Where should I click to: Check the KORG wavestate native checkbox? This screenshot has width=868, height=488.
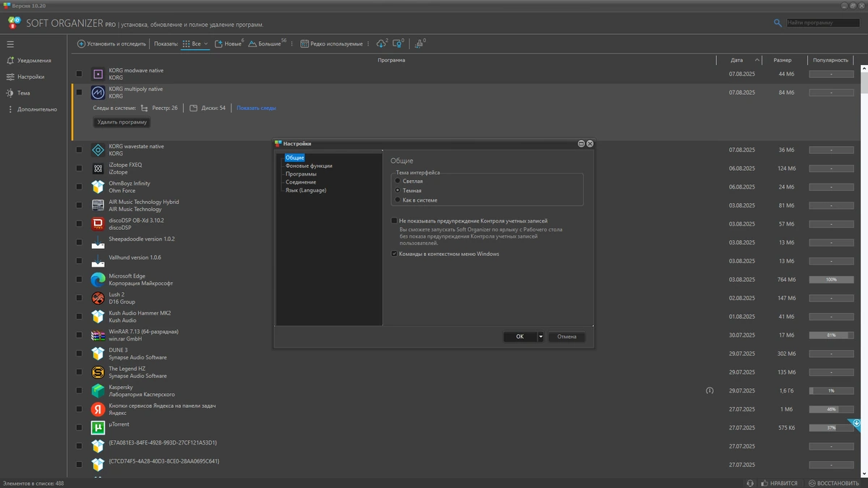[x=79, y=150]
